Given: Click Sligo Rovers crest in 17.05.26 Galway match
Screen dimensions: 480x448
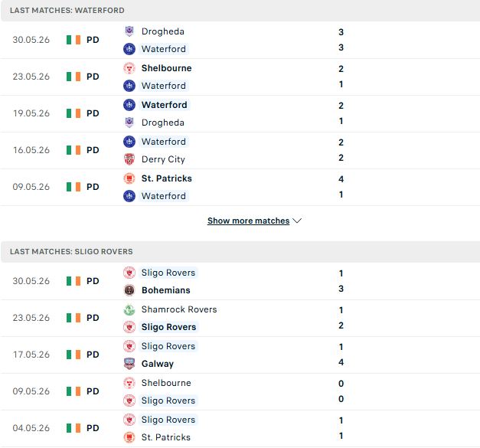Looking at the screenshot, I should 129,346.
